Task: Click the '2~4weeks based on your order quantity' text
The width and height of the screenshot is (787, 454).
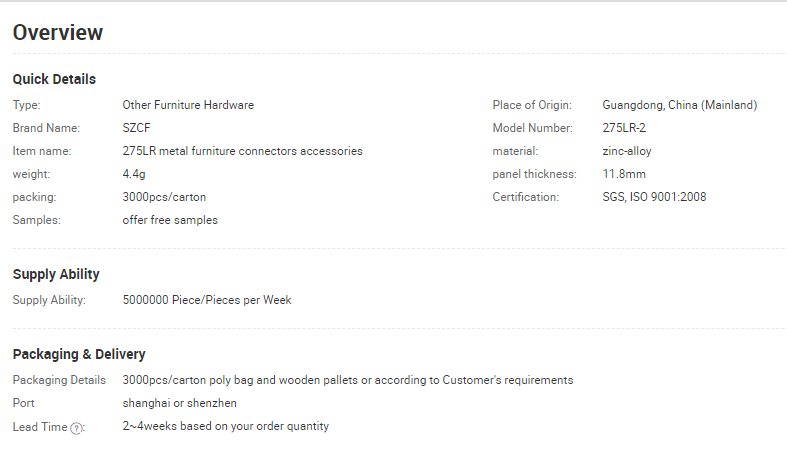Action: [226, 426]
